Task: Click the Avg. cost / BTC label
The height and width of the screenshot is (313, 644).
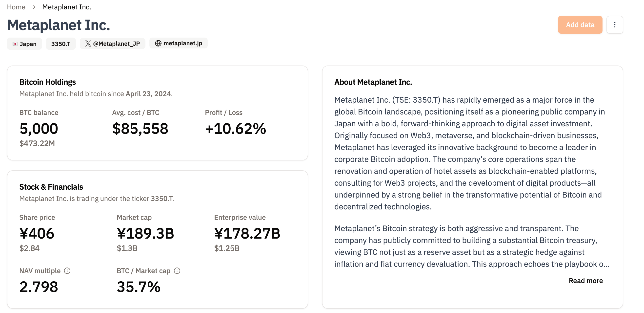Action: tap(136, 113)
